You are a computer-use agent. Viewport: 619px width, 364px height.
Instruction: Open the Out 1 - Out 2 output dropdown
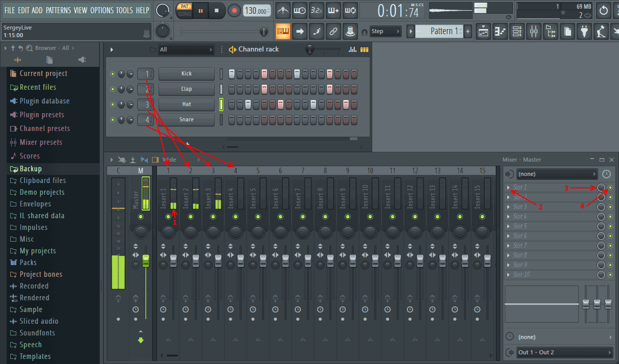[x=564, y=352]
